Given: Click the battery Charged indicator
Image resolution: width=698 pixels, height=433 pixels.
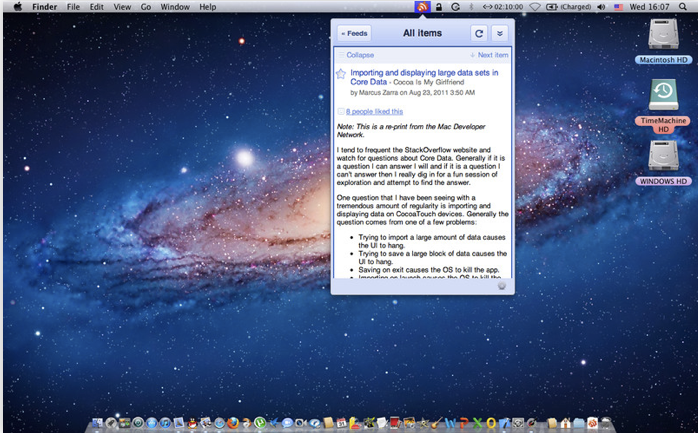Looking at the screenshot, I should (568, 7).
